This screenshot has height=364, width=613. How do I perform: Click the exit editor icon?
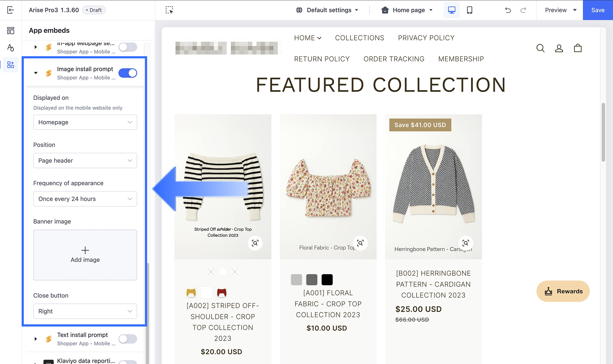10,10
